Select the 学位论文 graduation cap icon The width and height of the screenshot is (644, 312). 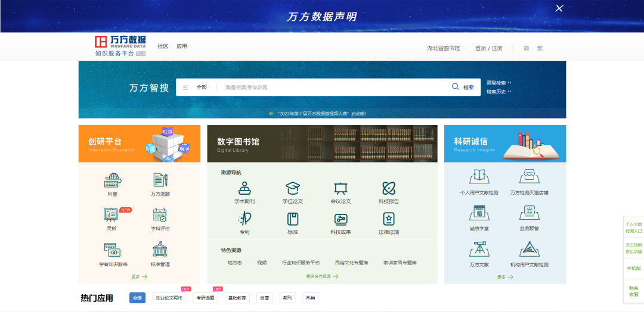point(293,188)
